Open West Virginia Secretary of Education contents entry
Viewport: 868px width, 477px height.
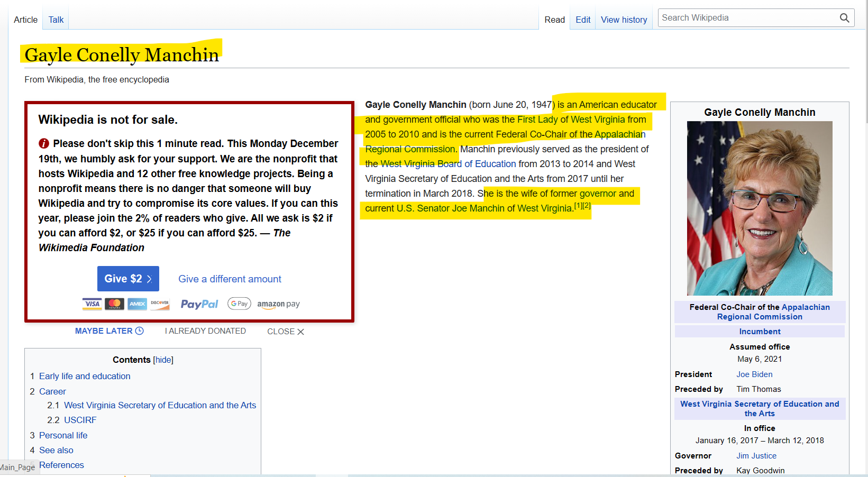160,405
